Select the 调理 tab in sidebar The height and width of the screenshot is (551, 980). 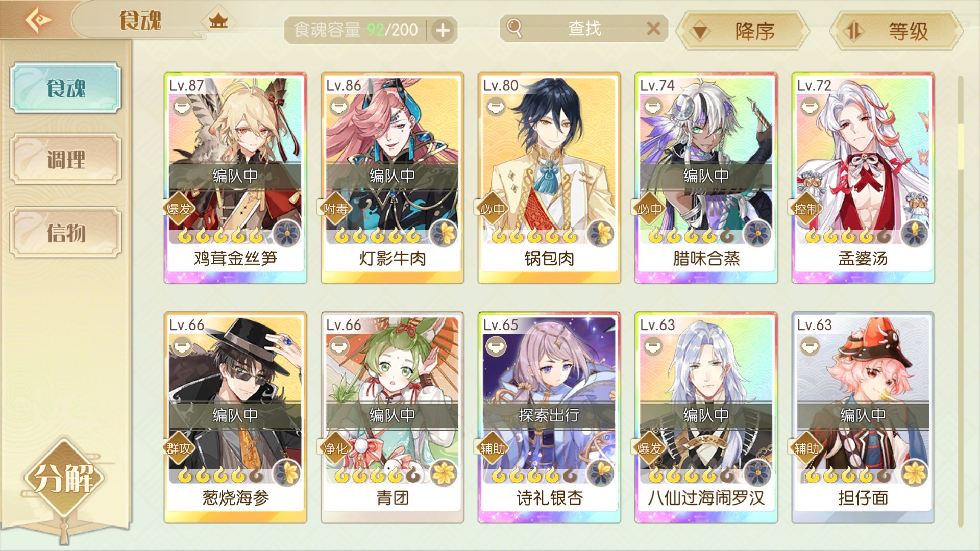tap(66, 159)
